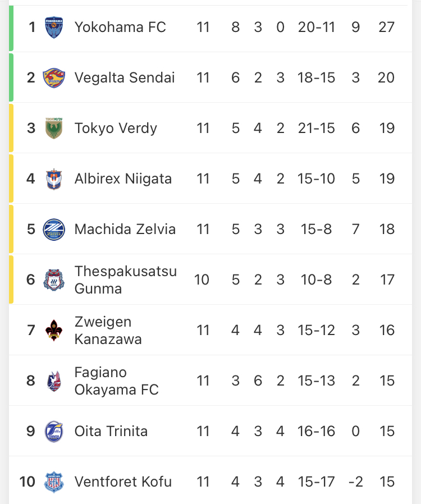This screenshot has width=421, height=504.
Task: Click the Zweigen Kanazawa fleur-de-lis logo
Action: (x=54, y=330)
